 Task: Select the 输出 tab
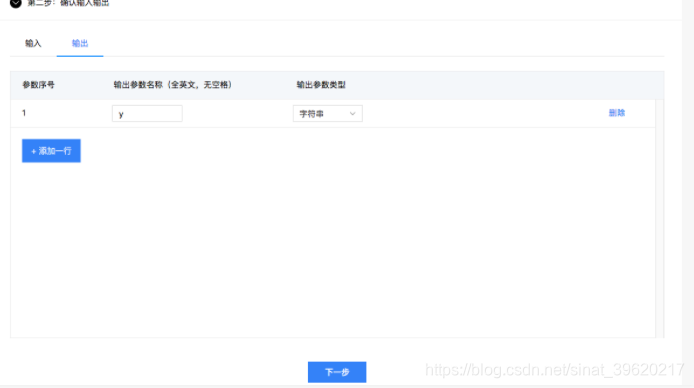[x=80, y=43]
